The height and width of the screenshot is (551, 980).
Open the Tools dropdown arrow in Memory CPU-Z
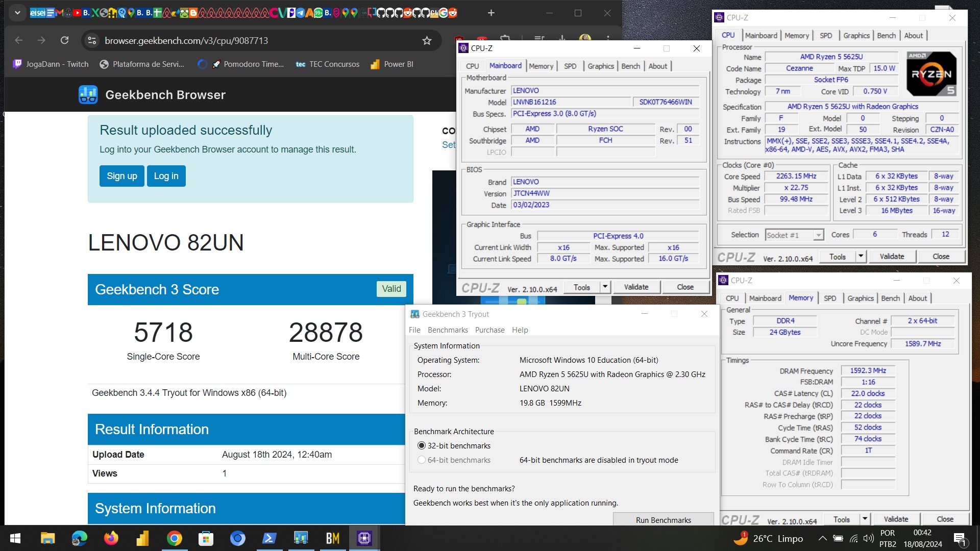click(x=865, y=519)
